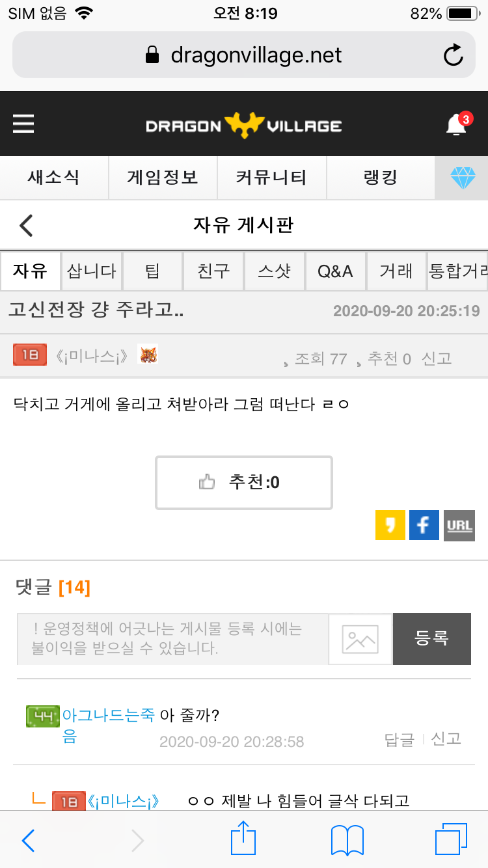Show Safari open tabs
Image resolution: width=488 pixels, height=868 pixels.
[451, 840]
